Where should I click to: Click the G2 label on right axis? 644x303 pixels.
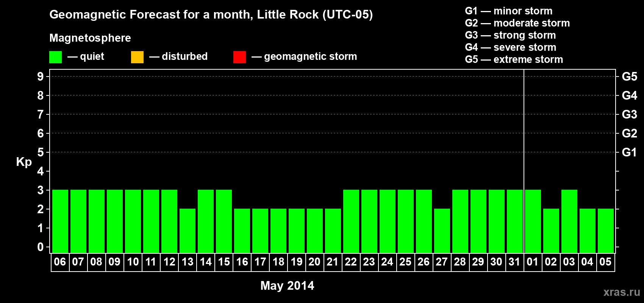[630, 133]
